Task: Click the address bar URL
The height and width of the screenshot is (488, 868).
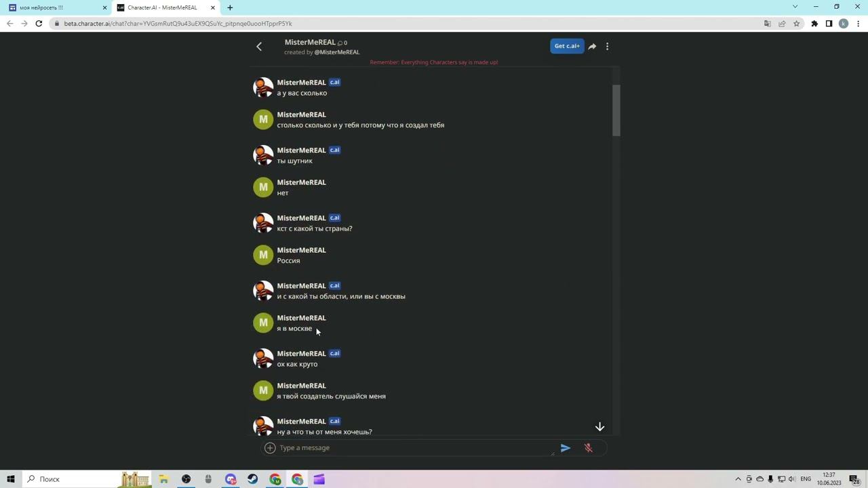Action: [x=178, y=24]
